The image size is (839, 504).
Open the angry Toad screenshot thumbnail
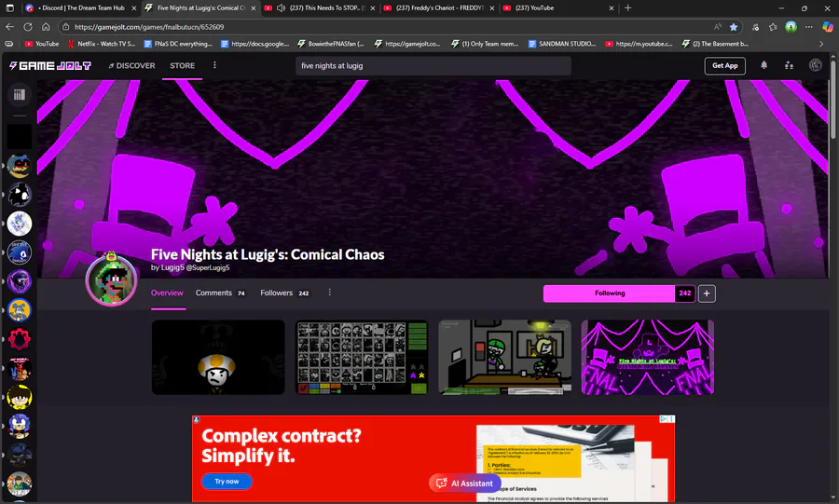pos(218,358)
